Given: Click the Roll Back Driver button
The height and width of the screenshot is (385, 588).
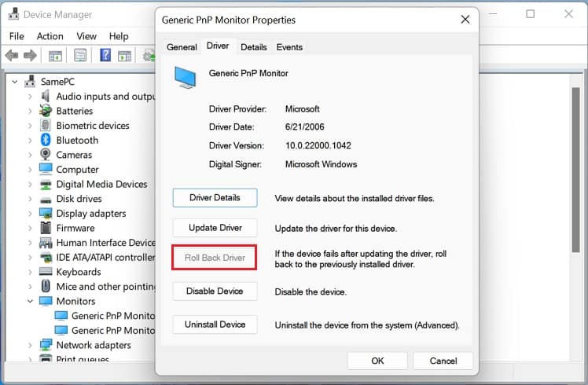Looking at the screenshot, I should point(215,258).
